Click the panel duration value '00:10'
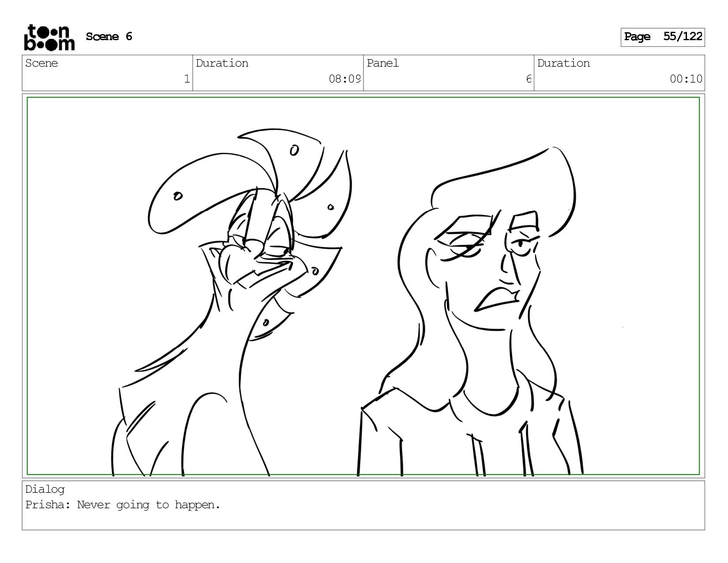The height and width of the screenshot is (563, 728). tap(686, 79)
